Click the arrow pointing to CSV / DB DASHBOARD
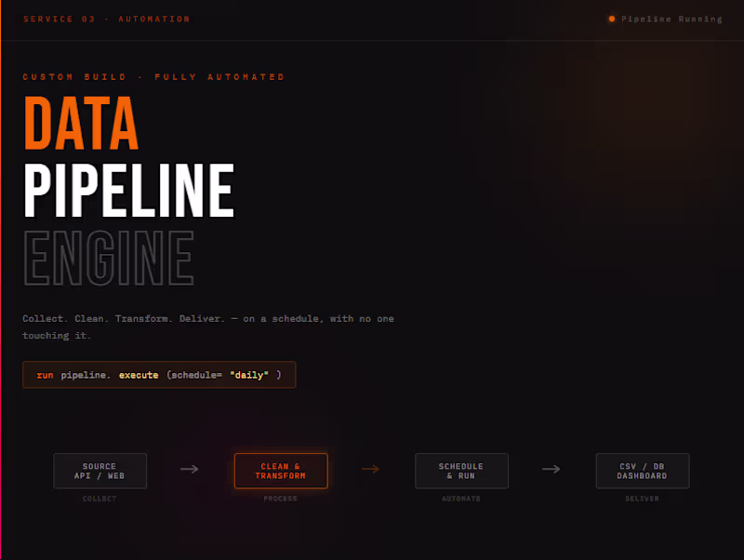The height and width of the screenshot is (560, 744). click(x=551, y=470)
